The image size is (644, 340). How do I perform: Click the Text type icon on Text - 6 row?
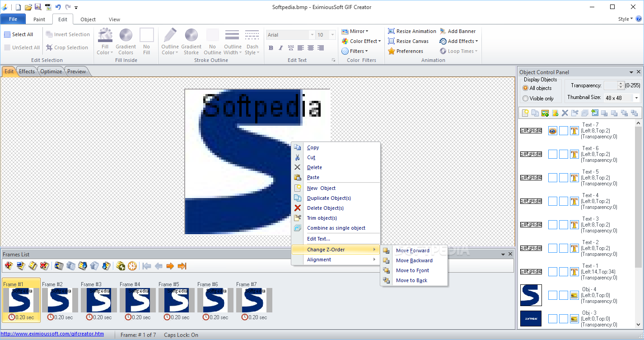pos(574,154)
